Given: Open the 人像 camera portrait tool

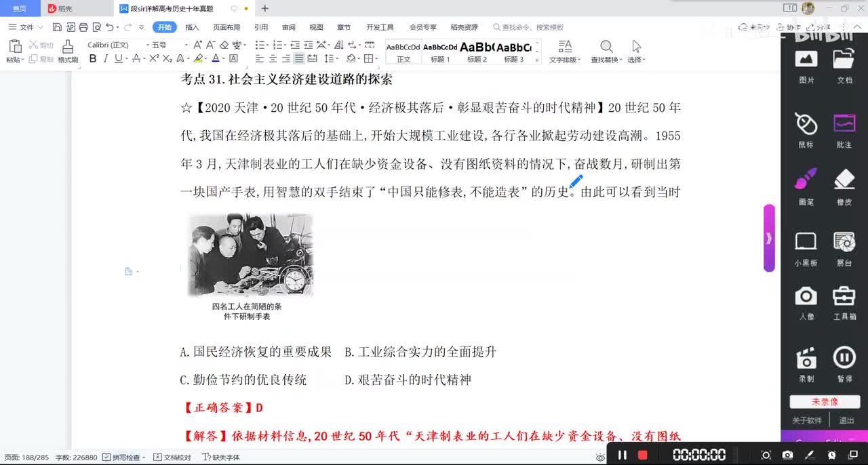Looking at the screenshot, I should 806,303.
